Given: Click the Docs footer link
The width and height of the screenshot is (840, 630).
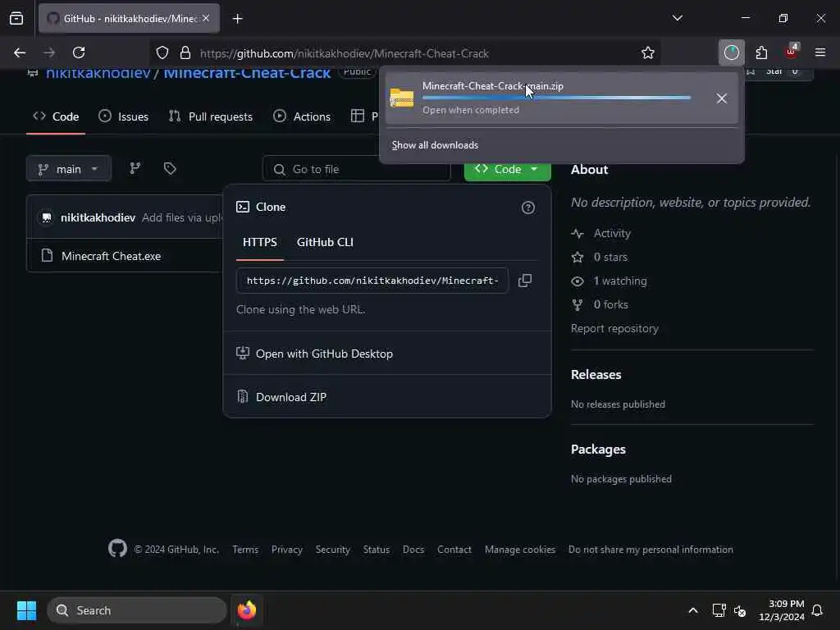Looking at the screenshot, I should pos(413,549).
